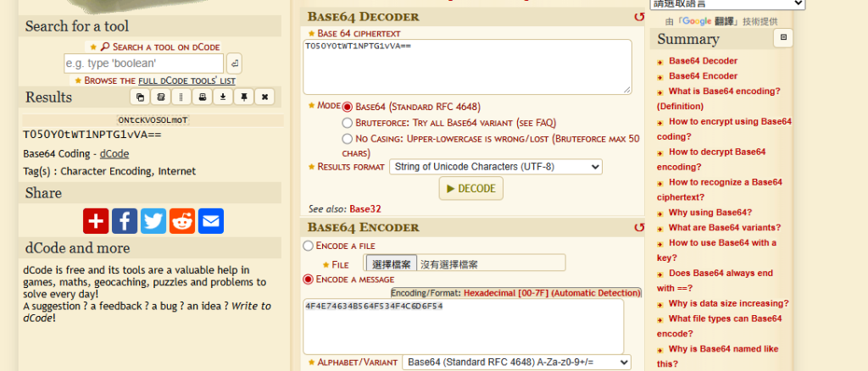Click the DECODE button
Screen dimensions: 868x371
pos(471,189)
